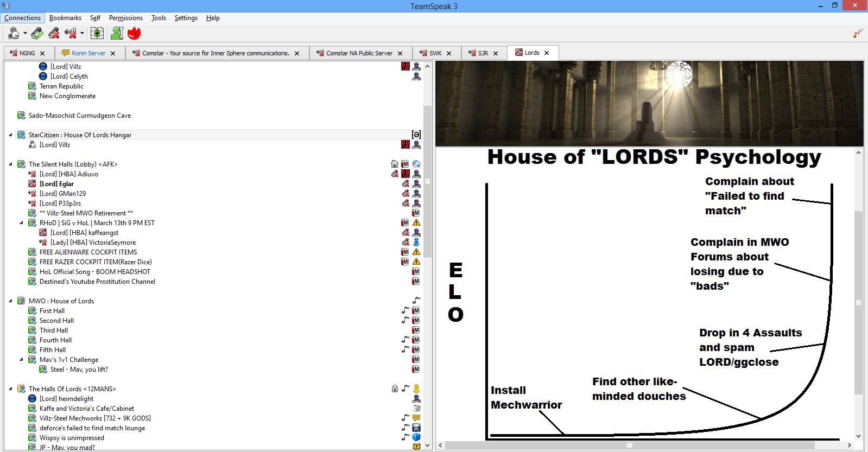The width and height of the screenshot is (868, 452).
Task: Select the FREE RAZER COCKPIT ITEM(Razer Dice) channel
Action: point(96,262)
